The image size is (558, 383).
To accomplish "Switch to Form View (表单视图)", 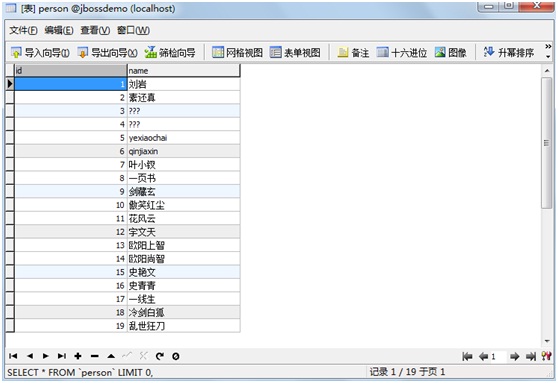I will 295,53.
